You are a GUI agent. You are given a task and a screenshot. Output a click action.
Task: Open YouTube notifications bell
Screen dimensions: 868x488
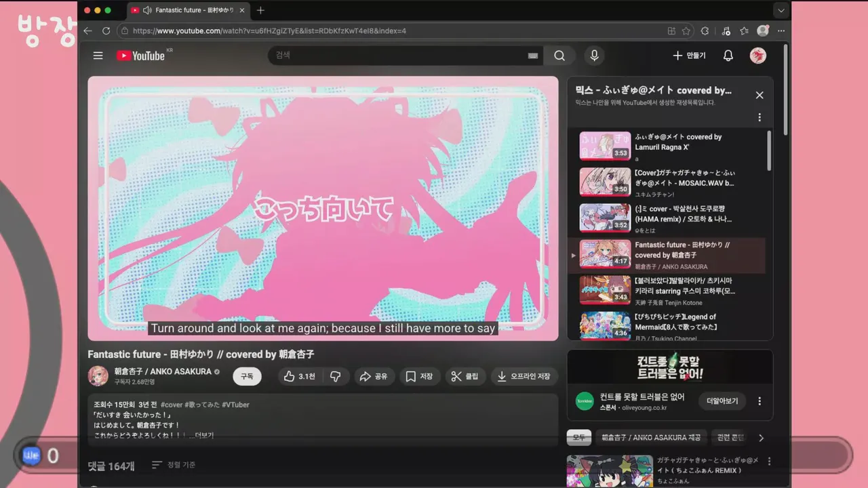tap(728, 56)
